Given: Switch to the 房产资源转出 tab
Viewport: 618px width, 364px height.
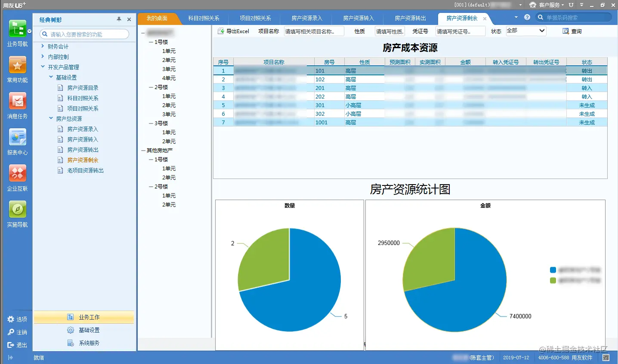Looking at the screenshot, I should [410, 18].
